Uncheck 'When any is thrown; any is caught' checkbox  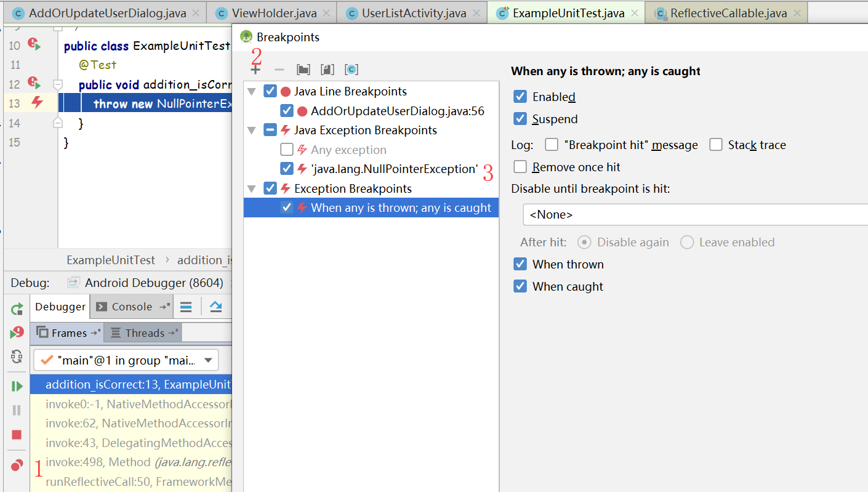pos(287,208)
